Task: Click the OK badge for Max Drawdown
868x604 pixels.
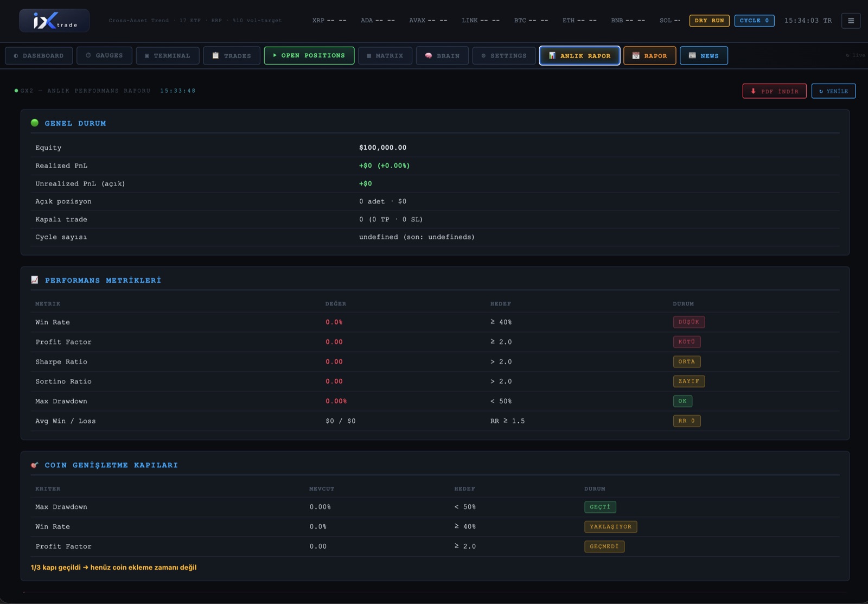Action: 682,401
